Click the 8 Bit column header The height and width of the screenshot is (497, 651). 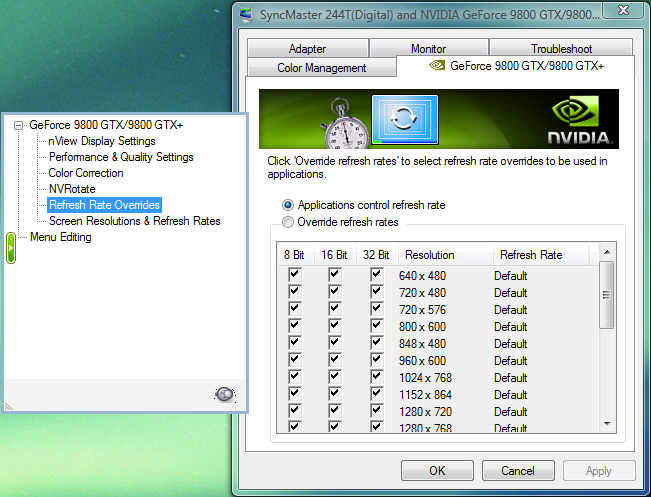pos(294,255)
